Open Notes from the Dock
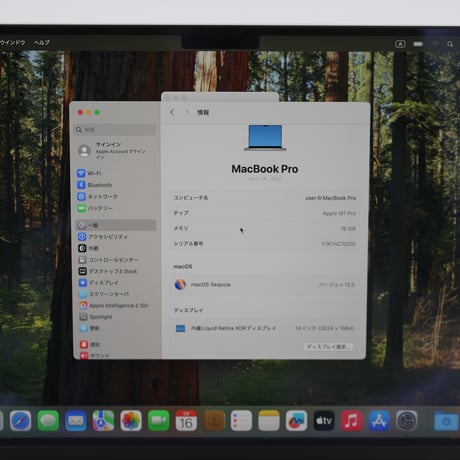460x460 pixels. pyautogui.click(x=269, y=421)
